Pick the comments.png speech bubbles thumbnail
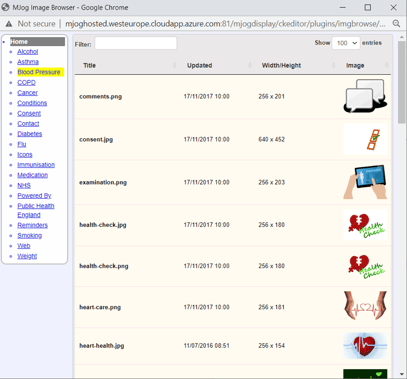This screenshot has width=407, height=379. pos(365,96)
